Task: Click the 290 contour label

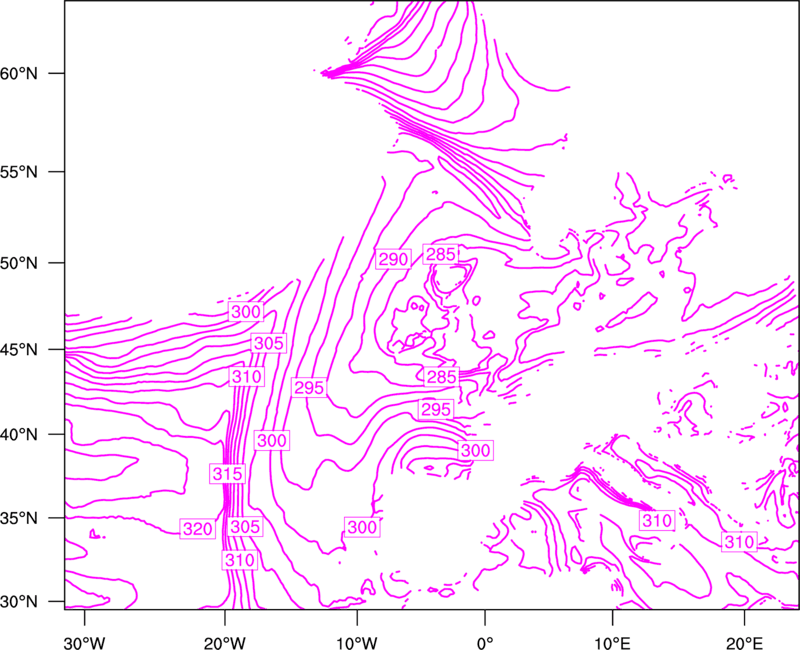Action: point(393,260)
